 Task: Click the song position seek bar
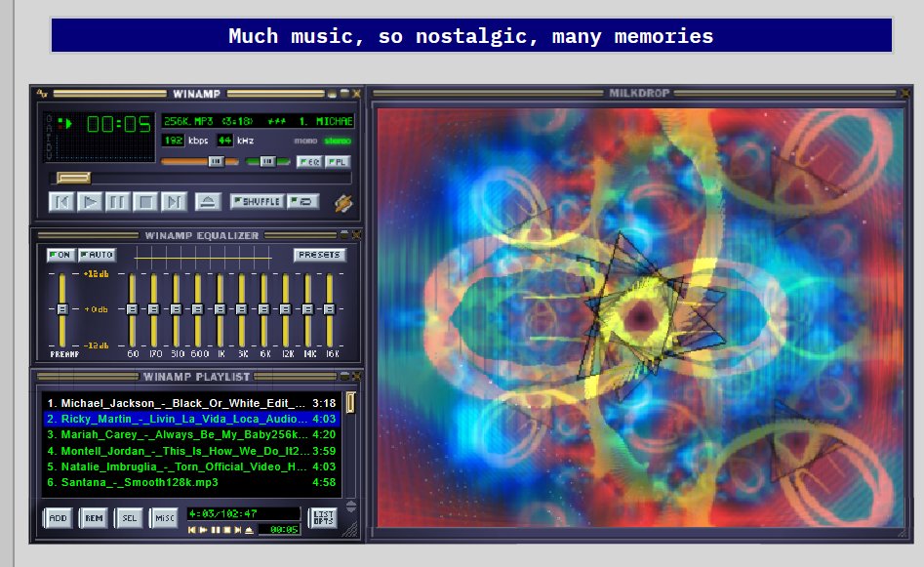coord(199,178)
